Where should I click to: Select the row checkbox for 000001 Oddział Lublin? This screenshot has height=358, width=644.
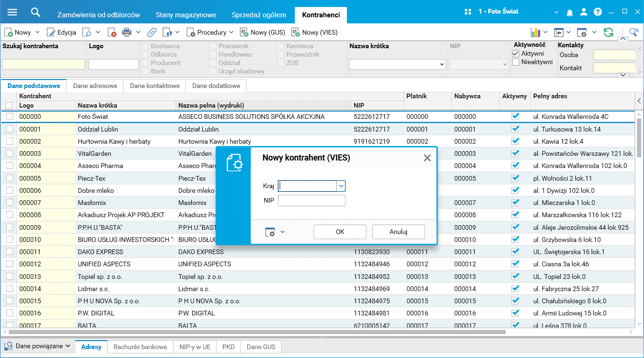click(9, 129)
